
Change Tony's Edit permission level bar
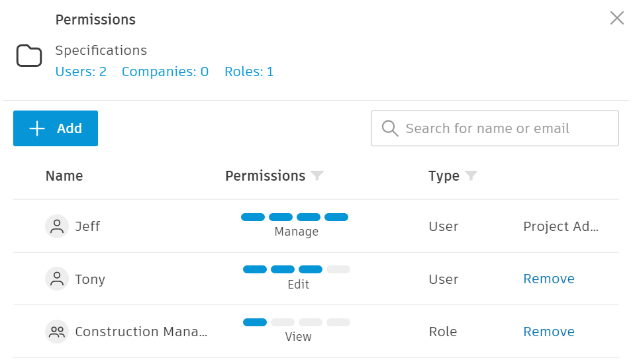(x=296, y=269)
